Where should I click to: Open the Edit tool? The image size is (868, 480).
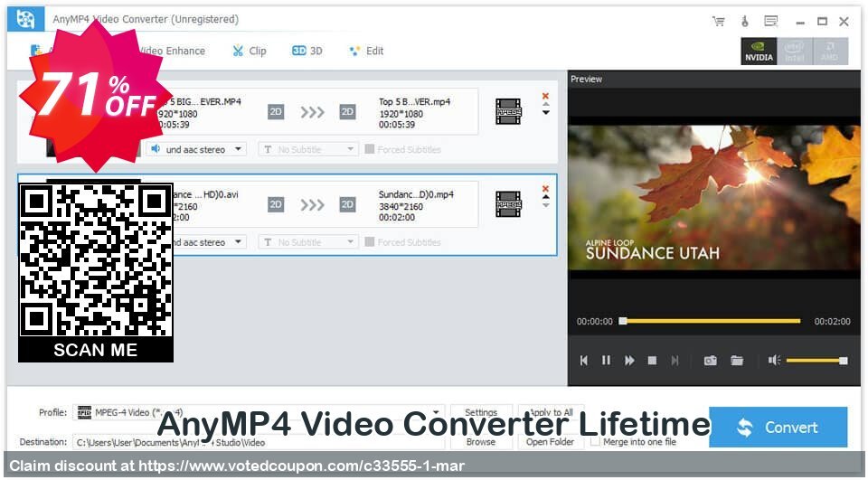coord(366,51)
